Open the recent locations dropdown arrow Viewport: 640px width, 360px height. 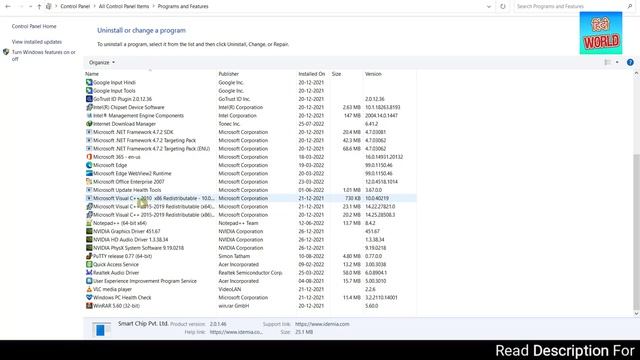click(30, 7)
